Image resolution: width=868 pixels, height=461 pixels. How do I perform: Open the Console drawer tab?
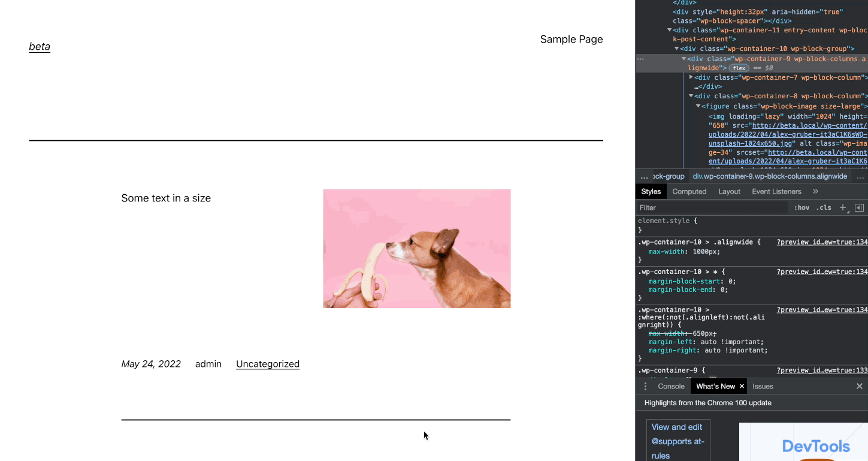pos(671,386)
